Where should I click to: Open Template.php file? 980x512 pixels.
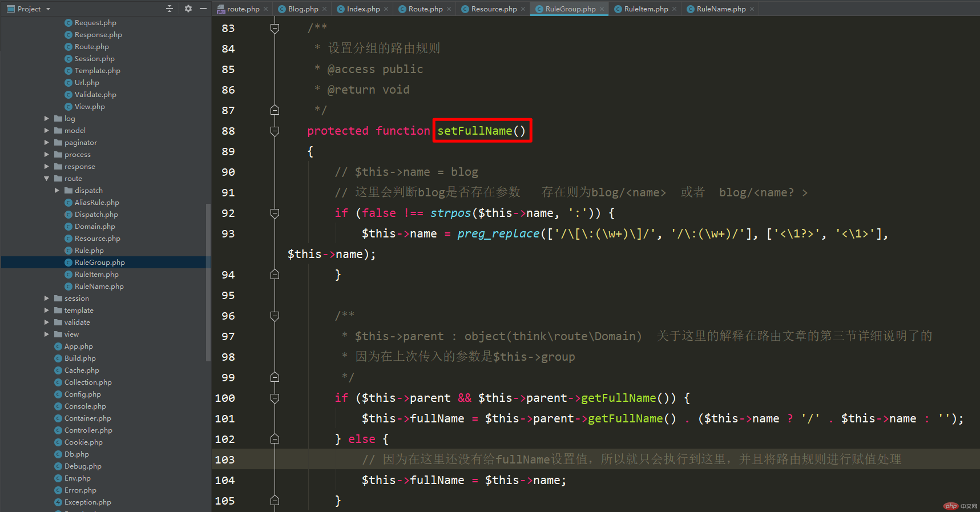point(97,70)
